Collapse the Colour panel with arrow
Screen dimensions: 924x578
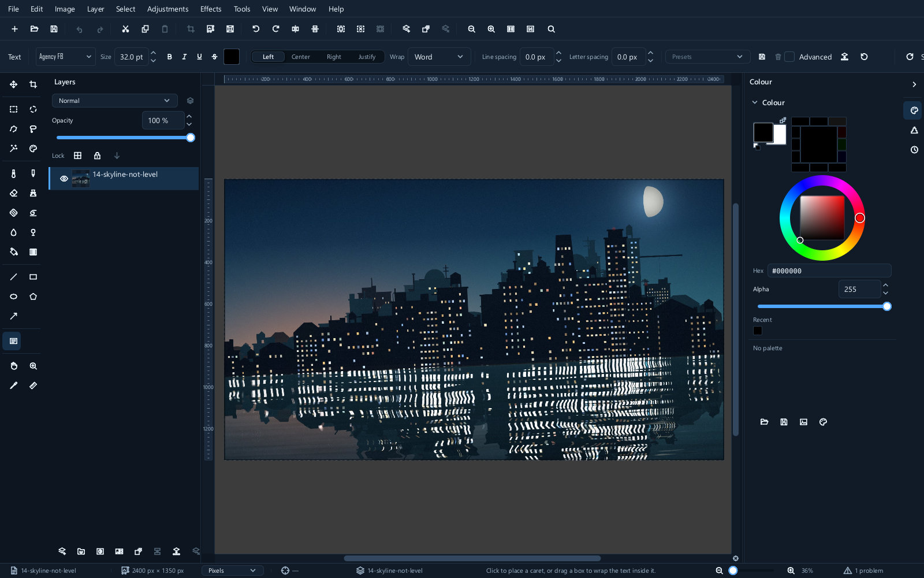pos(914,84)
